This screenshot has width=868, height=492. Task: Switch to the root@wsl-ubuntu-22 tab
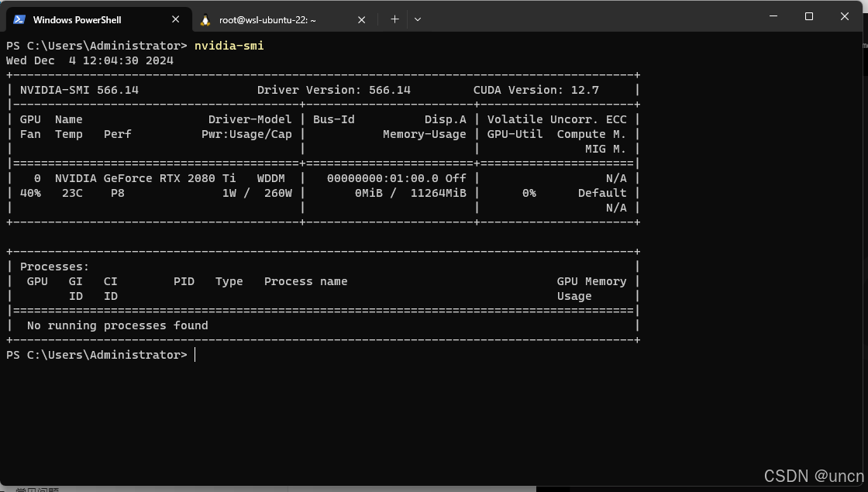pos(284,20)
